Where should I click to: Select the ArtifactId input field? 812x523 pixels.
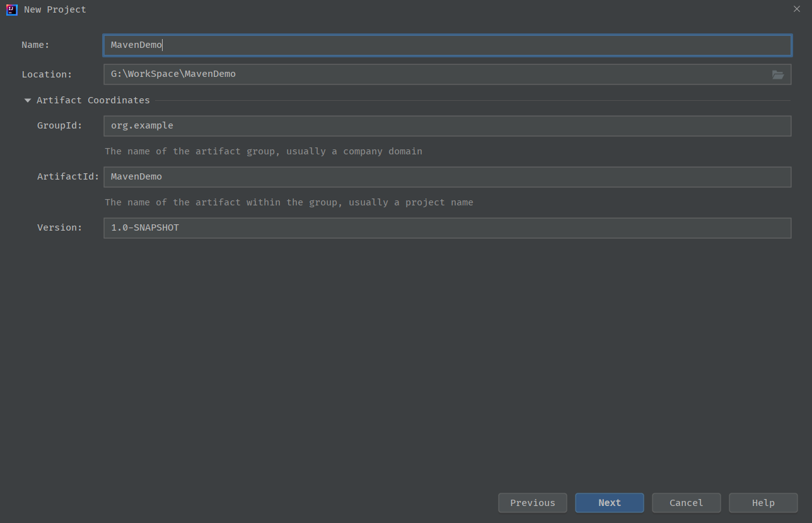[447, 177]
